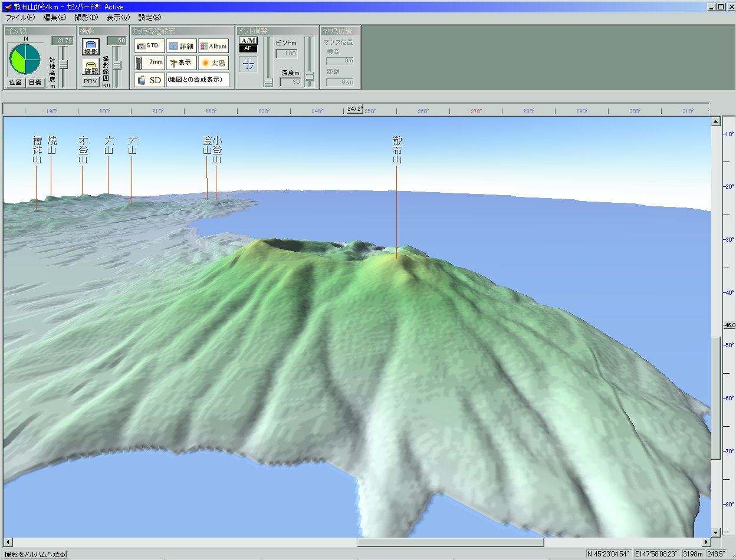736x560 pixels.
Task: Open the 撮影(D) menu
Action: click(x=86, y=18)
